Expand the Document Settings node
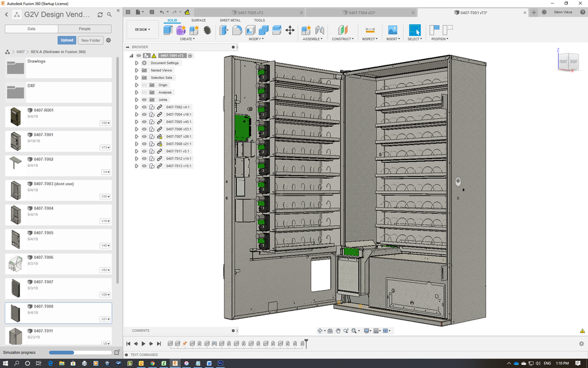The width and height of the screenshot is (588, 368). pos(137,63)
